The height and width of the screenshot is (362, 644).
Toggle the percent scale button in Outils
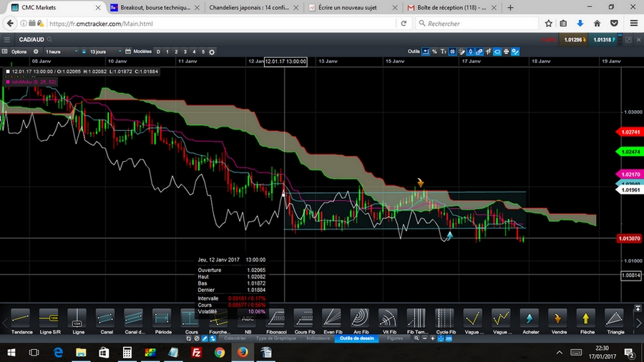(x=434, y=52)
